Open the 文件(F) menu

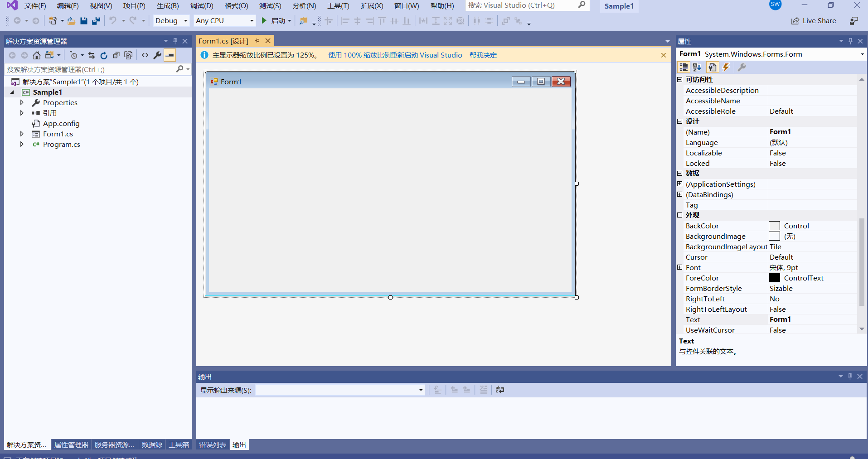click(35, 5)
